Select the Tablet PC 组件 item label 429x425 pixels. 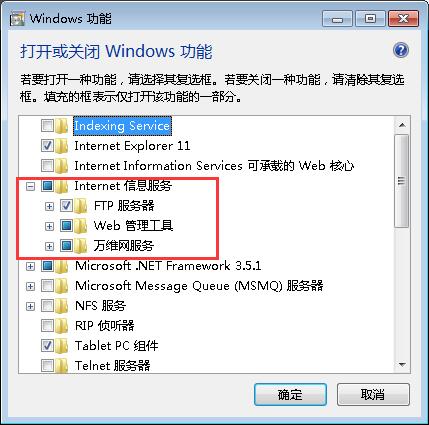[x=116, y=346]
